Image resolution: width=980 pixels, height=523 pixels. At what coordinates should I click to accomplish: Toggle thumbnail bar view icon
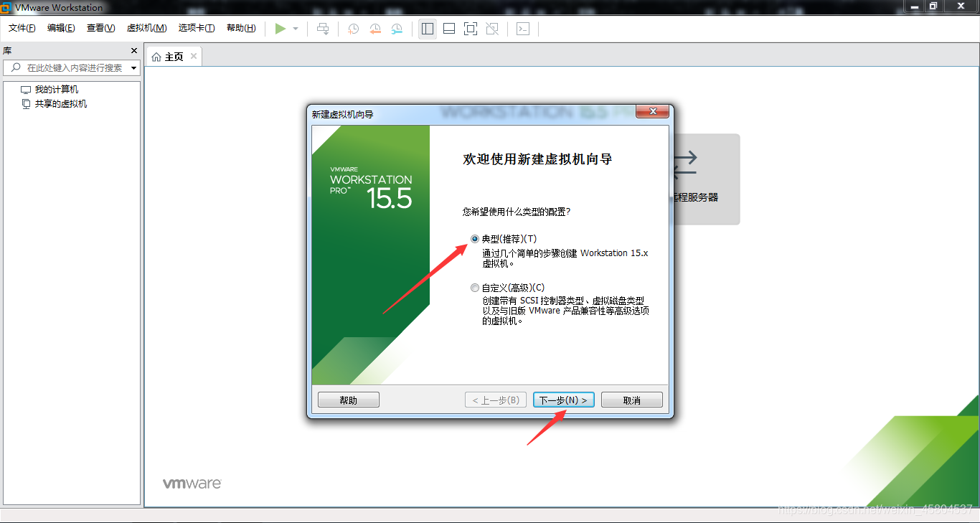(x=449, y=29)
